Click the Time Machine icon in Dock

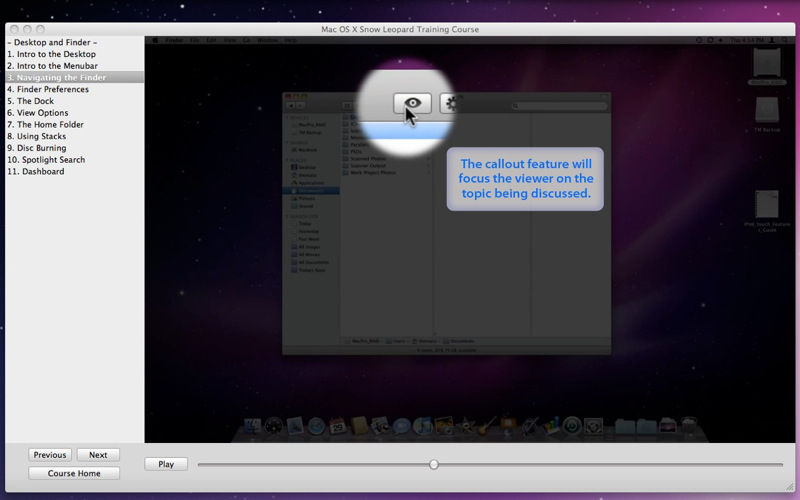572,426
